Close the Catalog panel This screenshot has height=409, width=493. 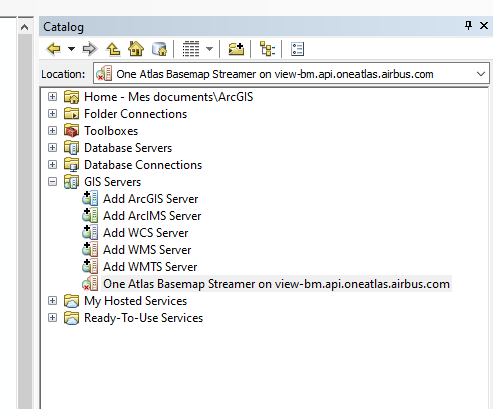484,26
